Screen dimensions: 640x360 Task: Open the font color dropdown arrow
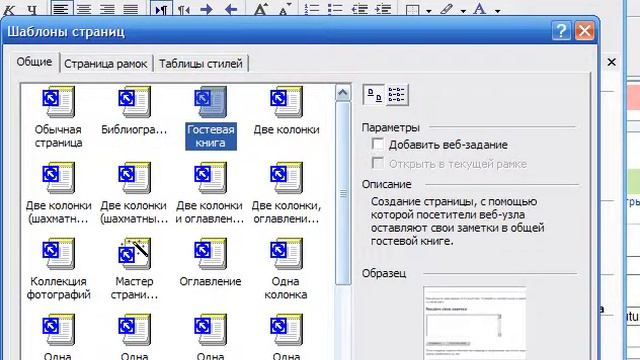tap(498, 11)
